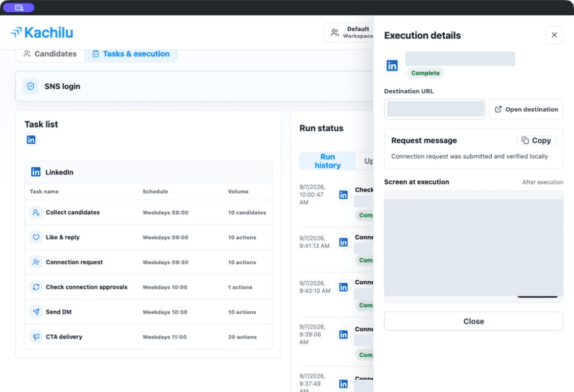Viewport: 574px width, 392px height.
Task: Open the Screen at execution screenshot
Action: 474,247
